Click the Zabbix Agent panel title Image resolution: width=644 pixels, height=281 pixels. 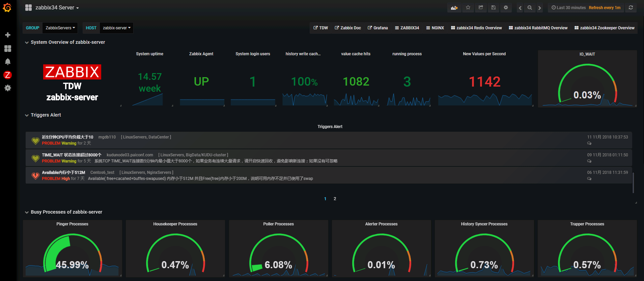(x=201, y=54)
